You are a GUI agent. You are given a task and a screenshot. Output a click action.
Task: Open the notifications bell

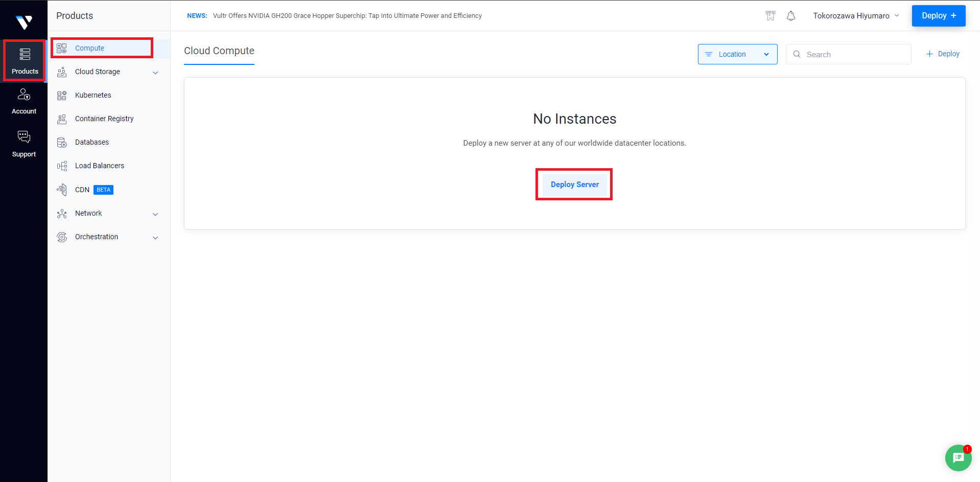[x=791, y=16]
